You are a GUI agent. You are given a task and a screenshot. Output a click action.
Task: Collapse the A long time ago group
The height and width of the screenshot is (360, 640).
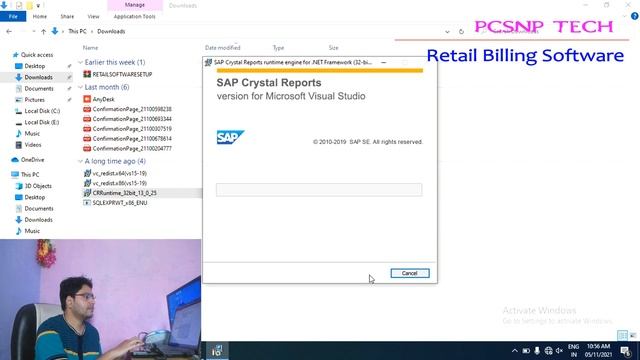(80, 161)
